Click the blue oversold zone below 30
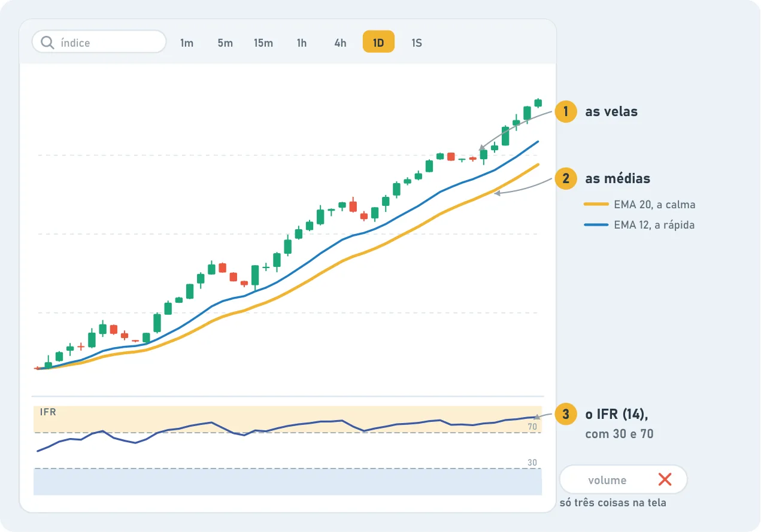761x532 pixels. tap(287, 482)
